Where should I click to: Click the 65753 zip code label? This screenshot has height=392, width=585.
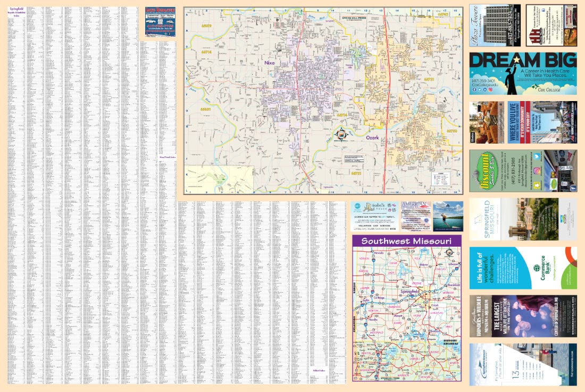[x=452, y=131]
